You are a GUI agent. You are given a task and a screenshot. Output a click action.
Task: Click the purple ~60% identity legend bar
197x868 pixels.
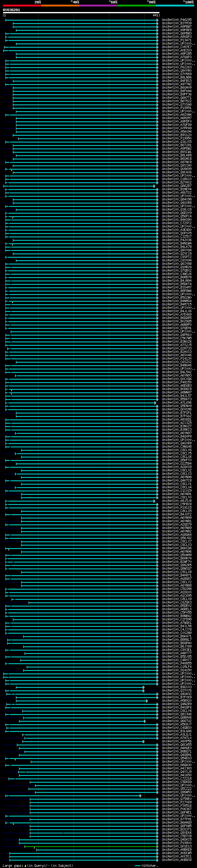click(x=99, y=6)
